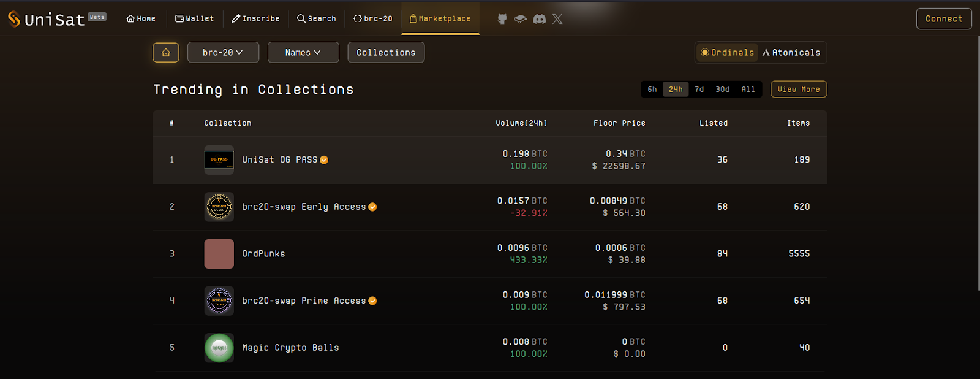
Task: Click the -32.91% volume change
Action: point(529,213)
